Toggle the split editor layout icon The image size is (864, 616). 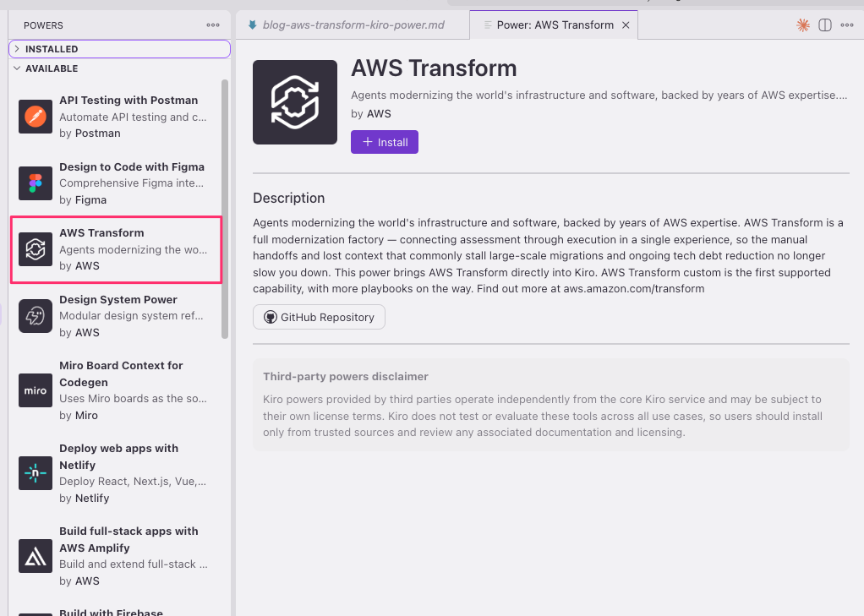825,25
